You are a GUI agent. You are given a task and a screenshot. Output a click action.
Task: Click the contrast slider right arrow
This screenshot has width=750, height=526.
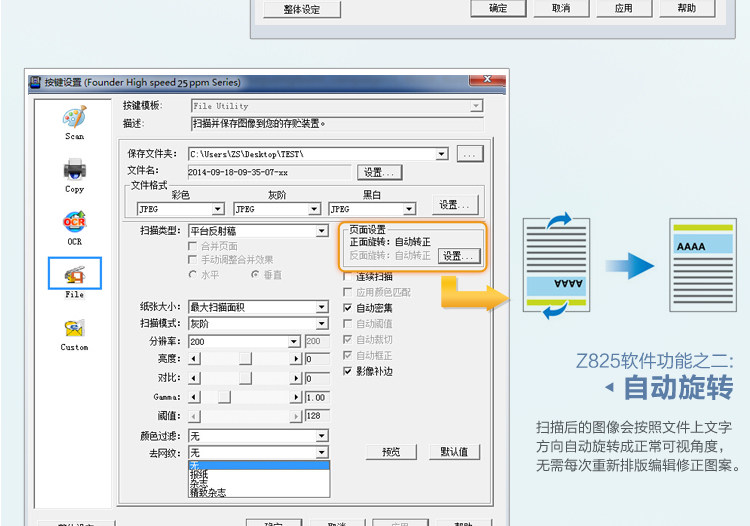(x=297, y=379)
